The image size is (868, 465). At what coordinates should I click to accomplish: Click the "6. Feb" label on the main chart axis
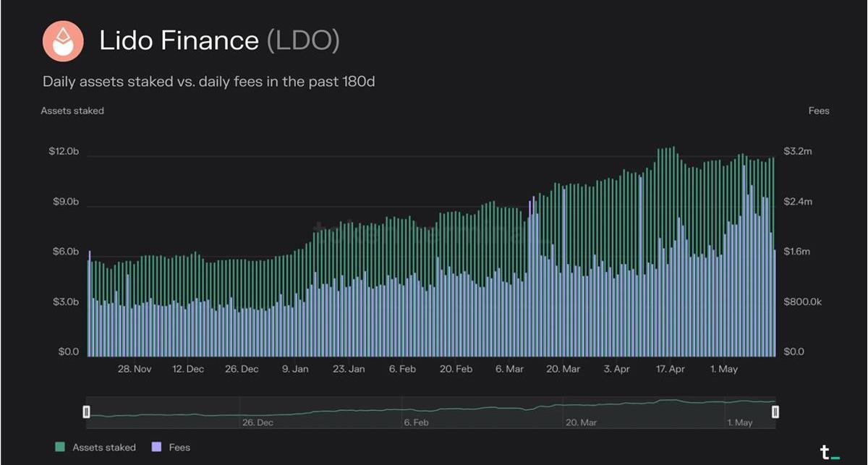tap(402, 369)
